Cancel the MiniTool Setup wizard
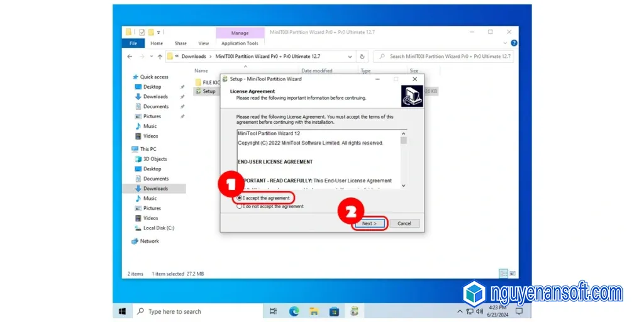This screenshot has width=644, height=322. pos(404,223)
